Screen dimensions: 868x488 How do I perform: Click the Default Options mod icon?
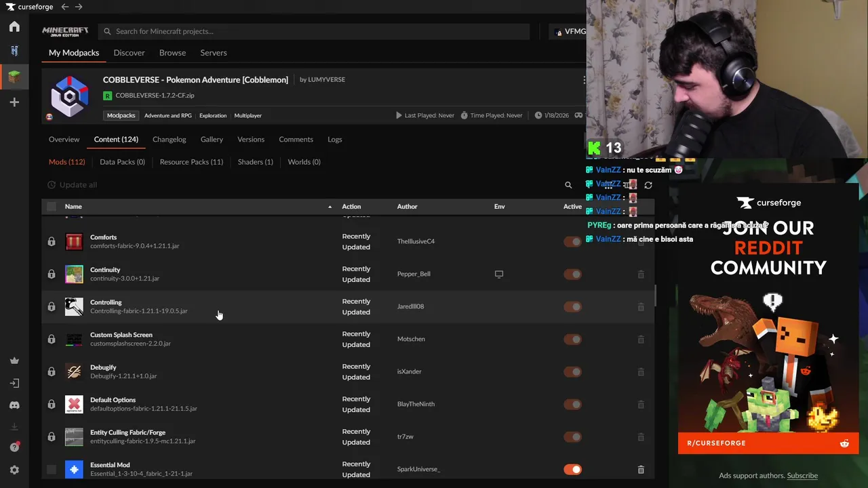pyautogui.click(x=74, y=404)
